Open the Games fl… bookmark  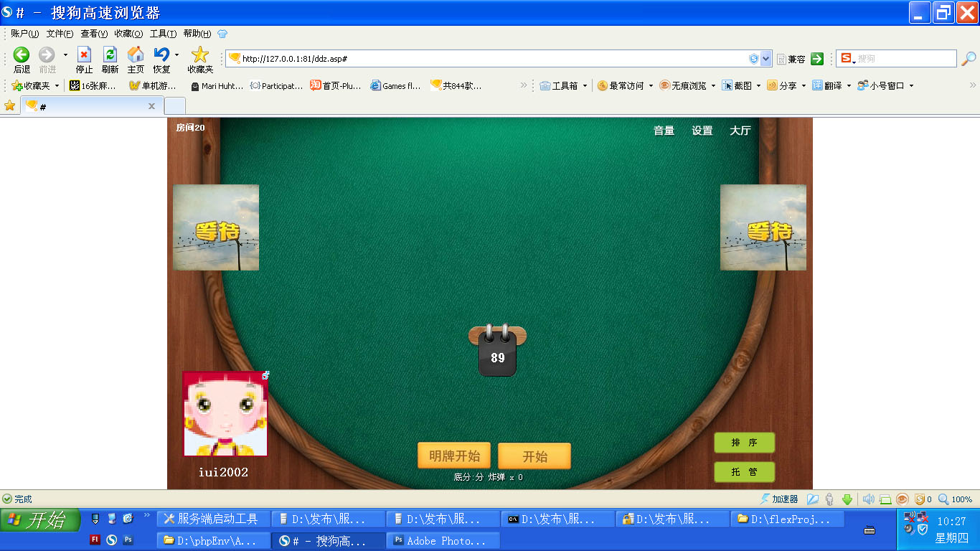pyautogui.click(x=396, y=85)
